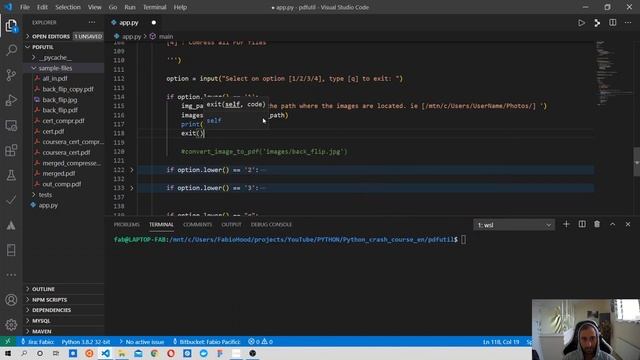The width and height of the screenshot is (640, 360).
Task: Switch to the Problems panel tab
Action: (127, 224)
